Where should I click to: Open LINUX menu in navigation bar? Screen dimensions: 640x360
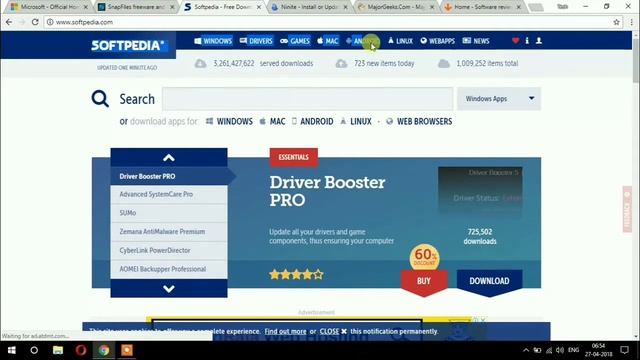point(400,41)
